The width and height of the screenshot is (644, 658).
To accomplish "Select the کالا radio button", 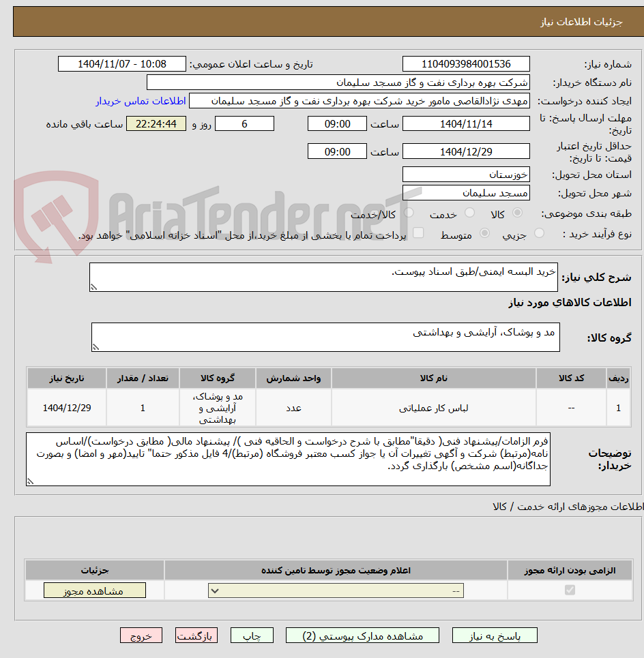I will (517, 213).
